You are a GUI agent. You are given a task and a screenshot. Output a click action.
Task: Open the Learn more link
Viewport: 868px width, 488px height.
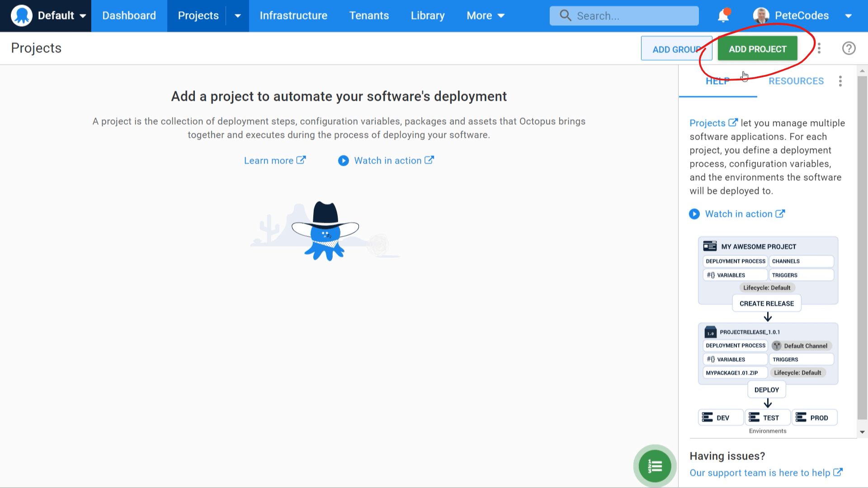(275, 161)
